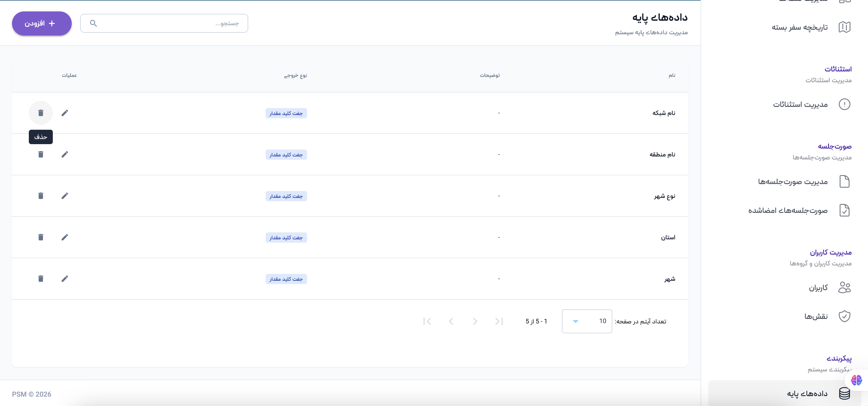Go to the next page arrow

[x=451, y=321]
